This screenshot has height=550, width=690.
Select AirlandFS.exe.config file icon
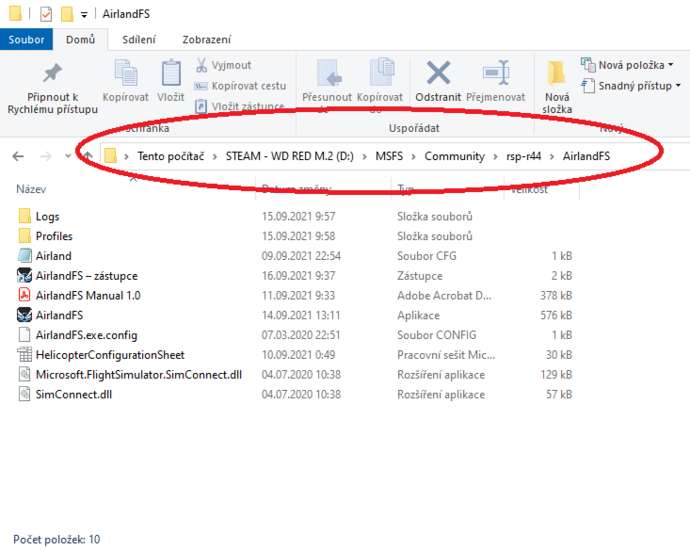(25, 335)
